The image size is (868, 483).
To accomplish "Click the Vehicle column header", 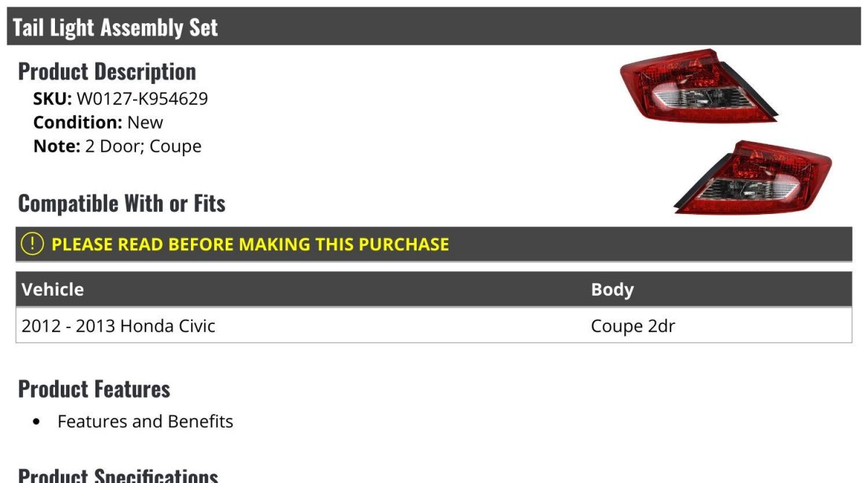I will point(53,289).
